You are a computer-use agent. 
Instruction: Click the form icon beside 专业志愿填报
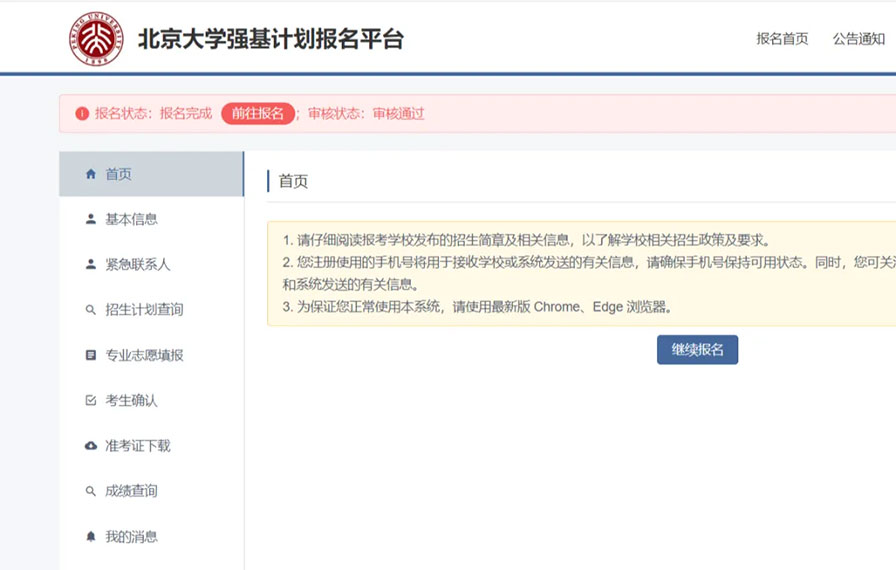point(90,355)
